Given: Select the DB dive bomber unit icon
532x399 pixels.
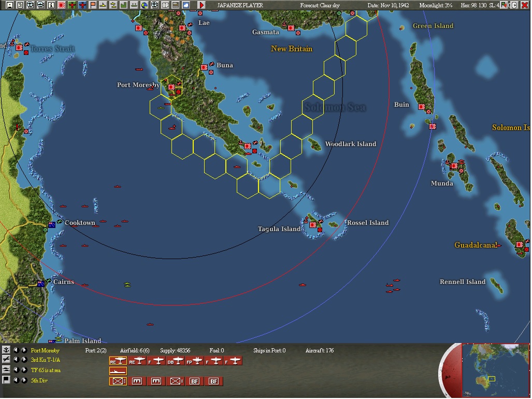Looking at the screenshot, I should [x=176, y=361].
